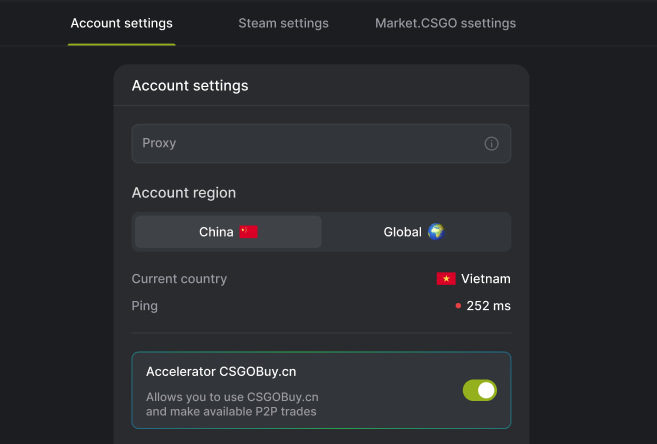Click the Ping label

(145, 306)
